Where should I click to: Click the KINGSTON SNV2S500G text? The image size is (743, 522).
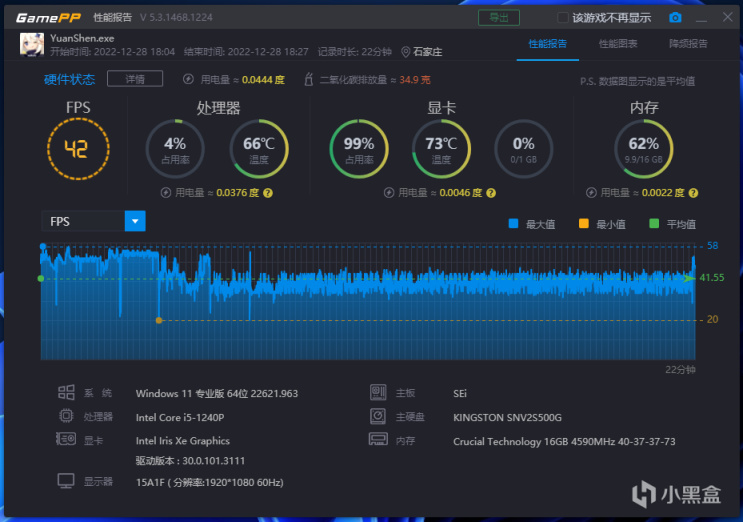[507, 417]
